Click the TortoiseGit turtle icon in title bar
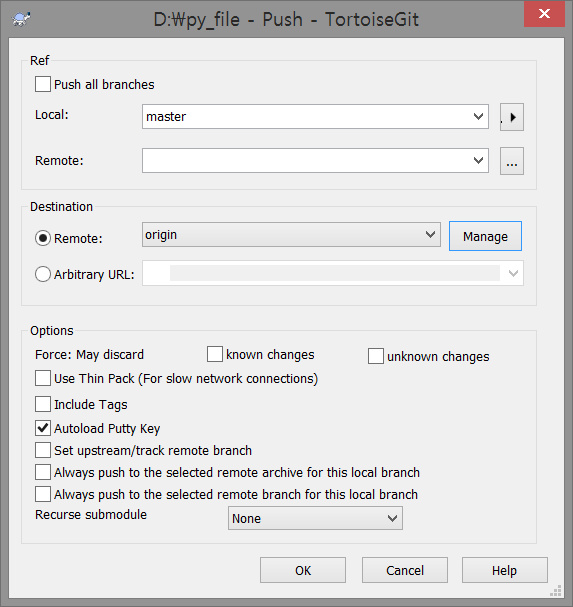Screen dimensions: 573x607 coord(21,19)
